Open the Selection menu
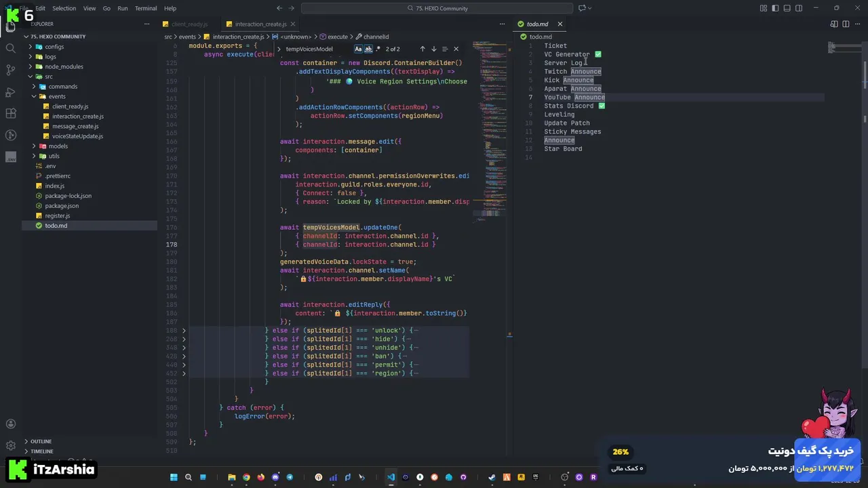Image resolution: width=868 pixels, height=488 pixels. point(64,8)
